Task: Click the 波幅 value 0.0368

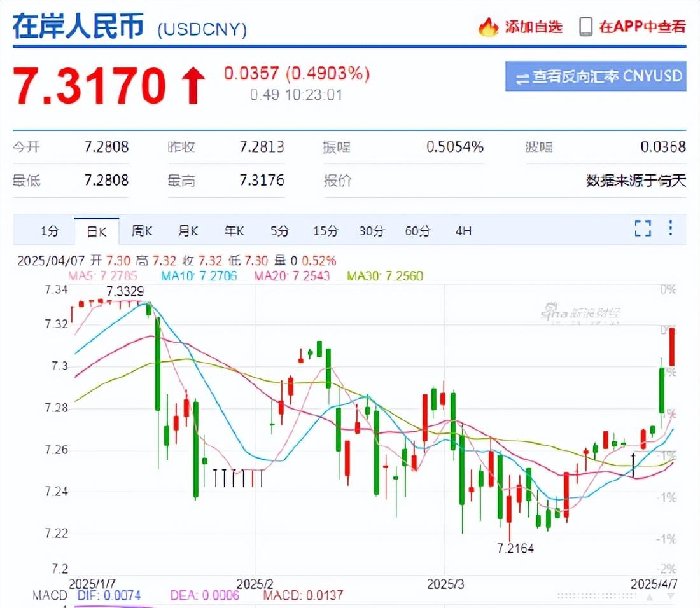Action: (663, 147)
